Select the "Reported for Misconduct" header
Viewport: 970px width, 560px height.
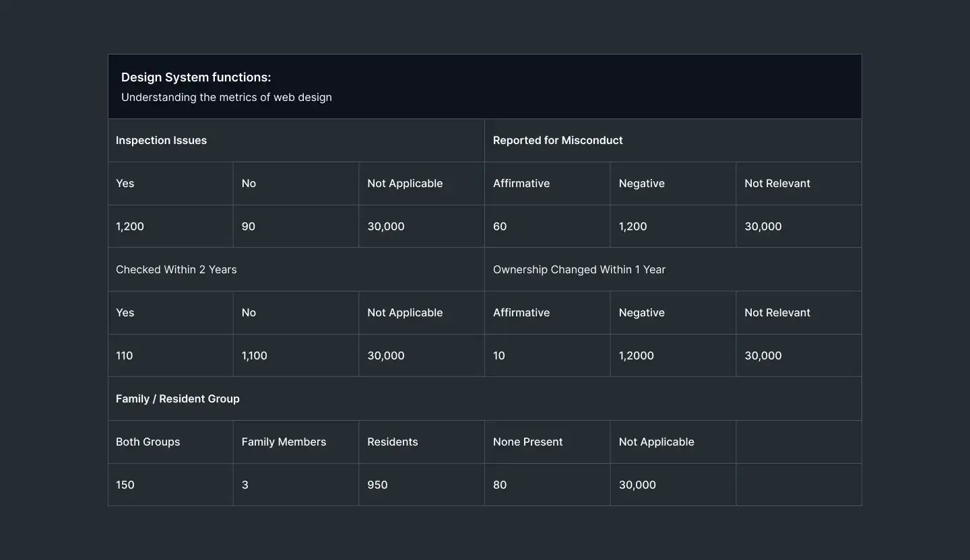click(558, 141)
